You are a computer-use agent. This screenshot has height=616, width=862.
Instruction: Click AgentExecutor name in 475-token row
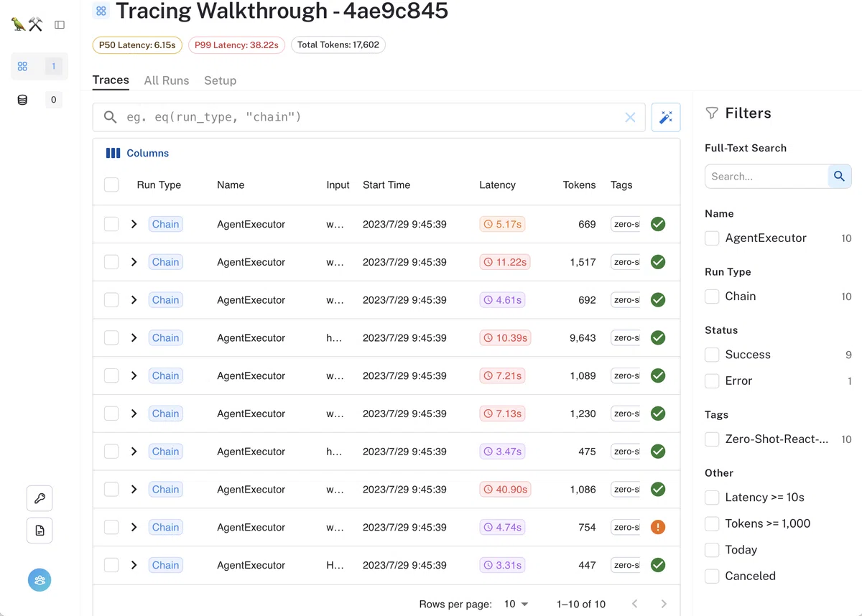[251, 452]
